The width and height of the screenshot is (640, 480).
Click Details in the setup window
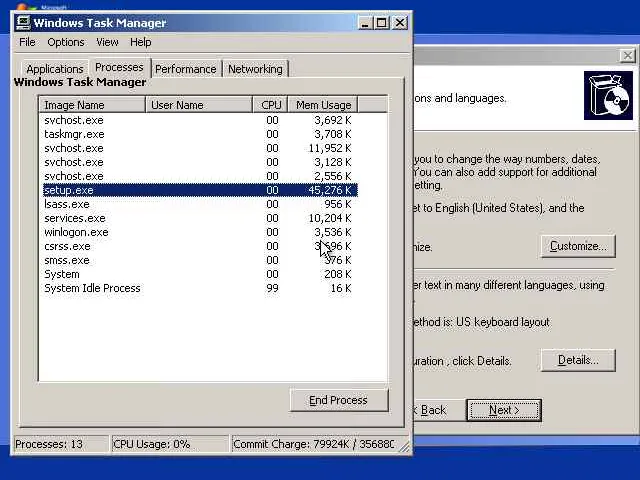click(578, 360)
